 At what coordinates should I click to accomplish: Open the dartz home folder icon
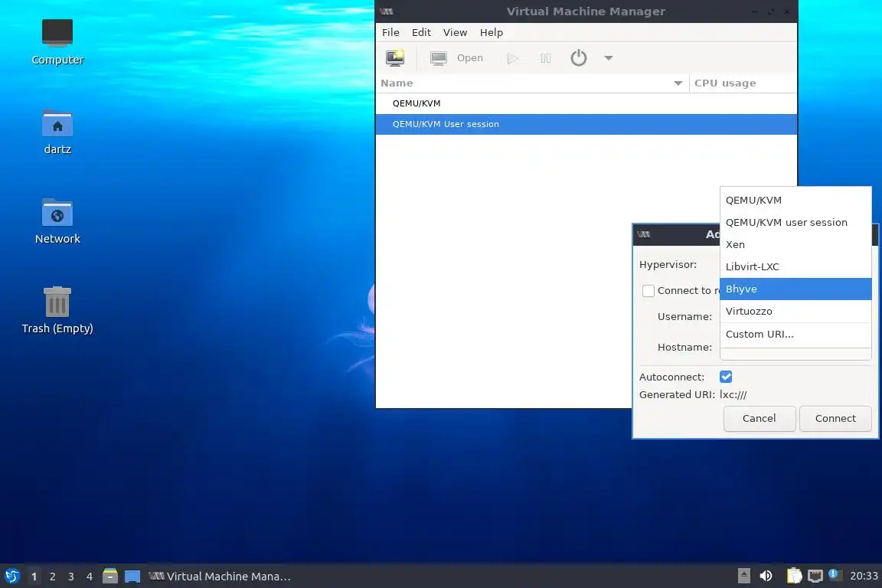[x=57, y=132]
